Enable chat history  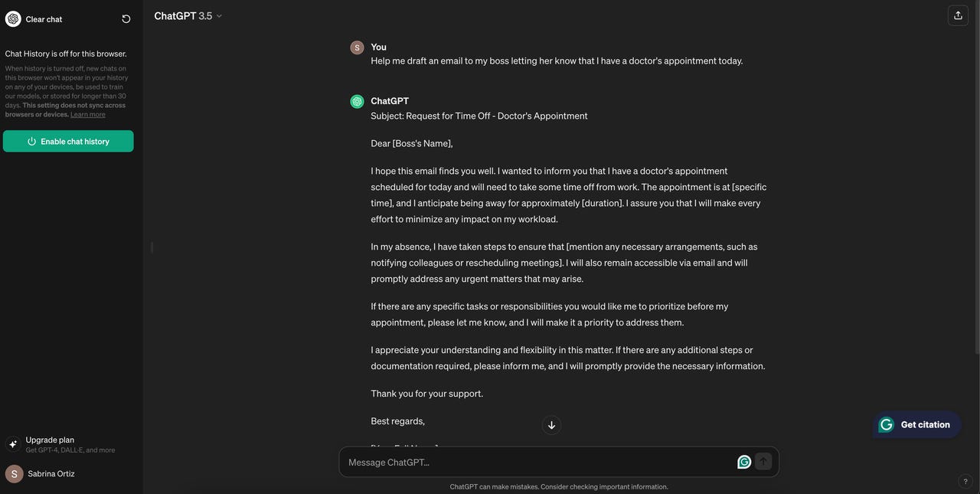pyautogui.click(x=68, y=141)
